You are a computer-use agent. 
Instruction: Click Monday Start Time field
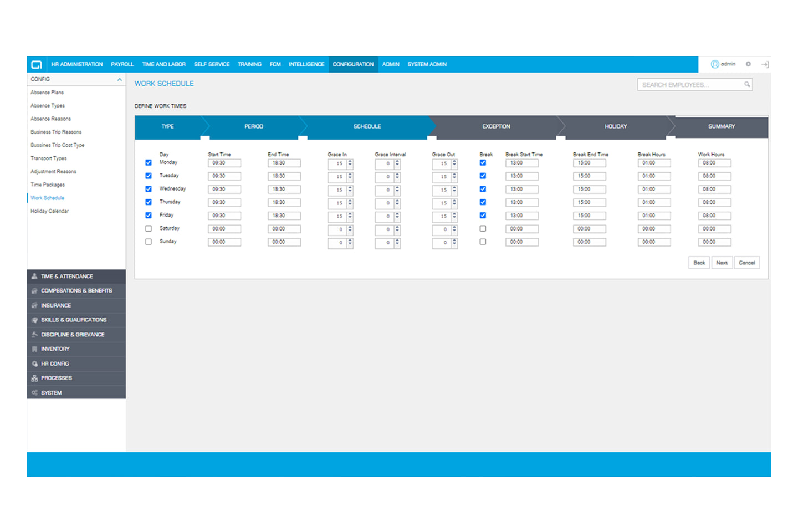(224, 163)
